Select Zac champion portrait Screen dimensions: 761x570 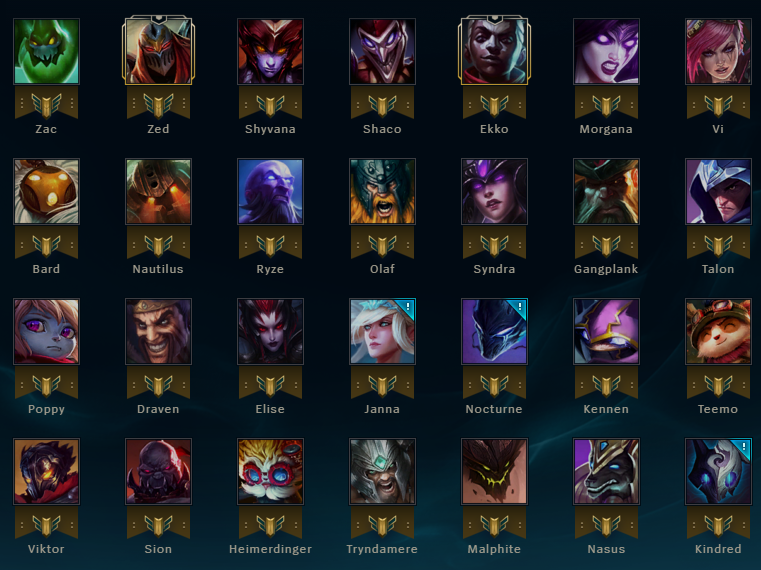point(46,51)
